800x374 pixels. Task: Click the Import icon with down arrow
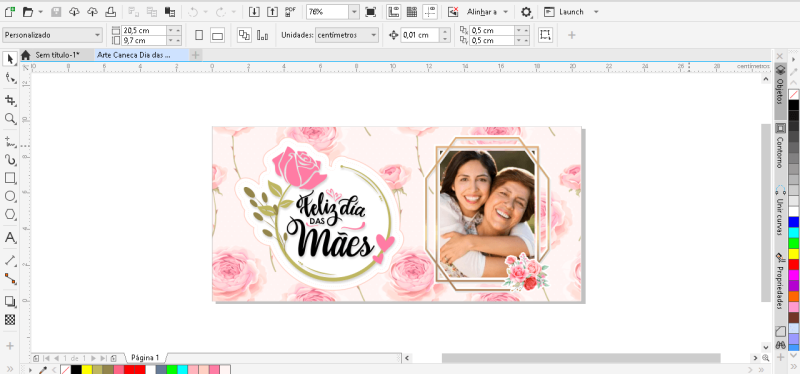254,12
